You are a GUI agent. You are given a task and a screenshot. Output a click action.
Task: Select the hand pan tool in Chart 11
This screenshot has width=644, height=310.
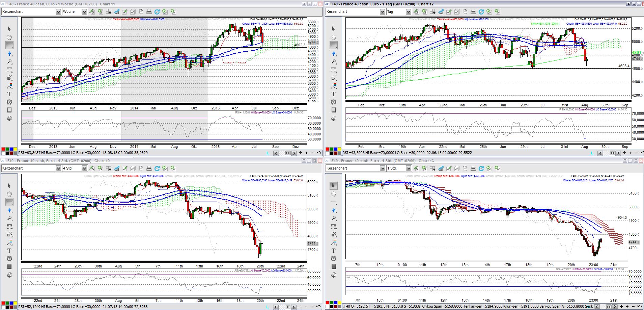tap(9, 37)
